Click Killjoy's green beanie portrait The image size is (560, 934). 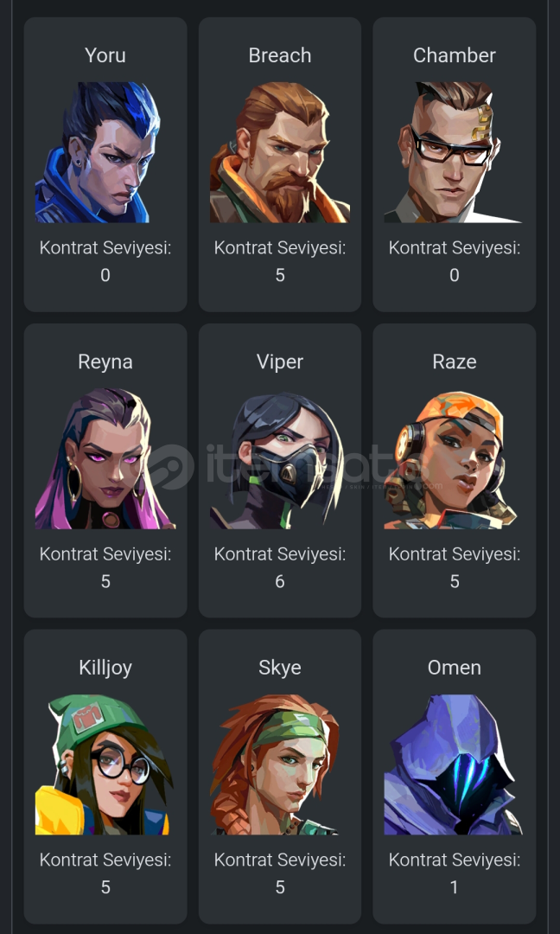105,764
